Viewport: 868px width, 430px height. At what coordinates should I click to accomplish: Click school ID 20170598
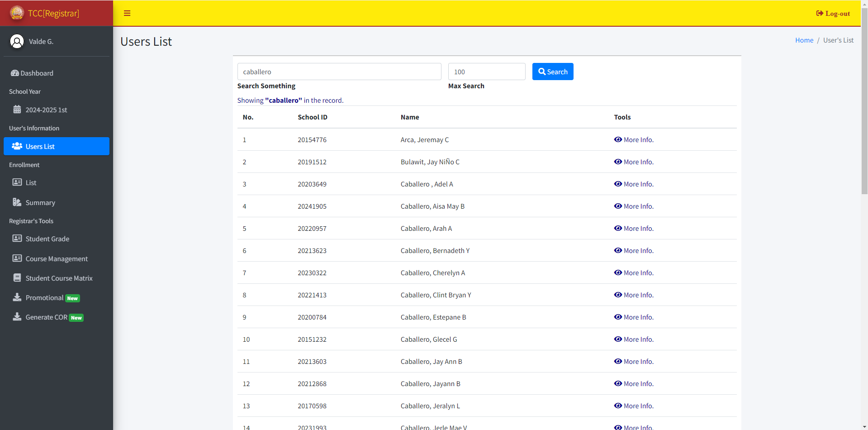point(312,406)
